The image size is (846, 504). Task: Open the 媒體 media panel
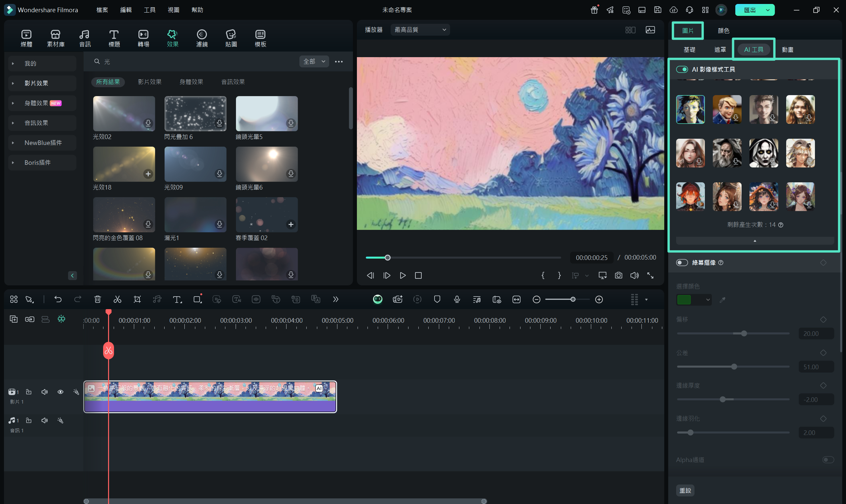click(26, 38)
